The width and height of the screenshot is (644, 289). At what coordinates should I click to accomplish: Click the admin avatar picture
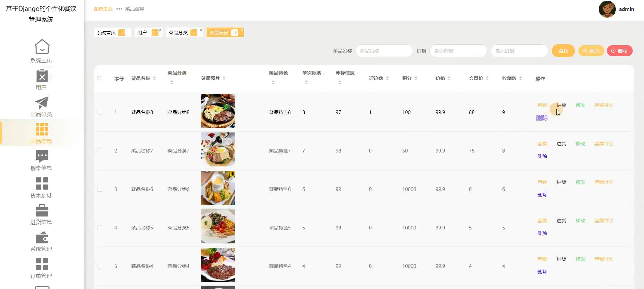point(607,9)
